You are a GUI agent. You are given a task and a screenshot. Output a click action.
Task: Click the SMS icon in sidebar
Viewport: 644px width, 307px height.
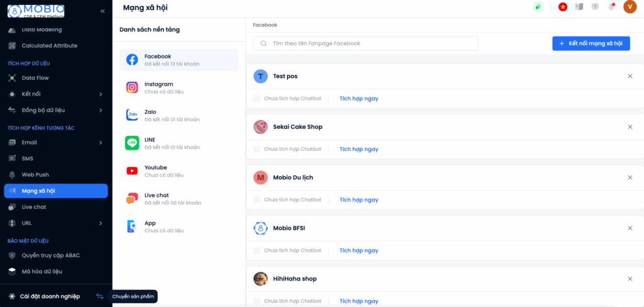pyautogui.click(x=13, y=159)
